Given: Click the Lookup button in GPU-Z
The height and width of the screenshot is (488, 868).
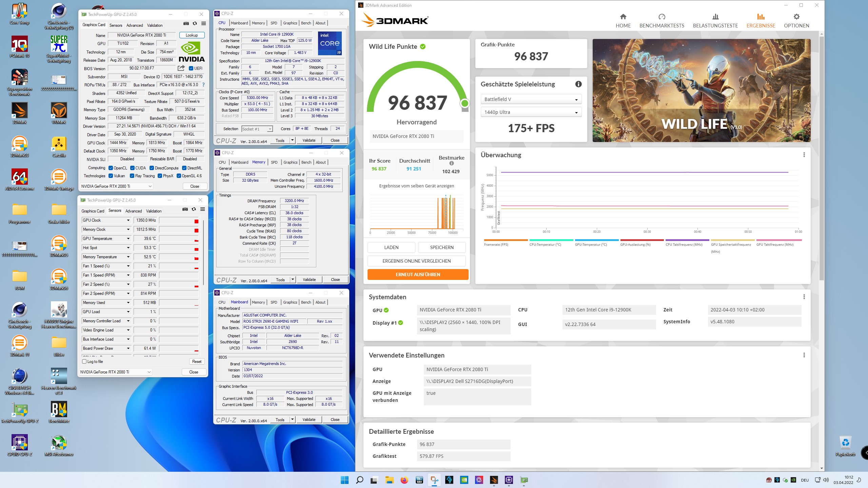Looking at the screenshot, I should 192,35.
